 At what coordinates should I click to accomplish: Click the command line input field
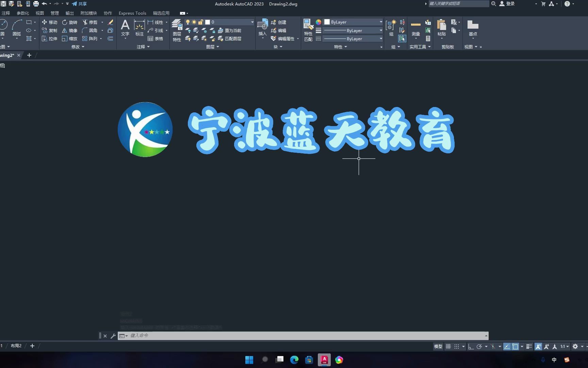[x=303, y=336]
